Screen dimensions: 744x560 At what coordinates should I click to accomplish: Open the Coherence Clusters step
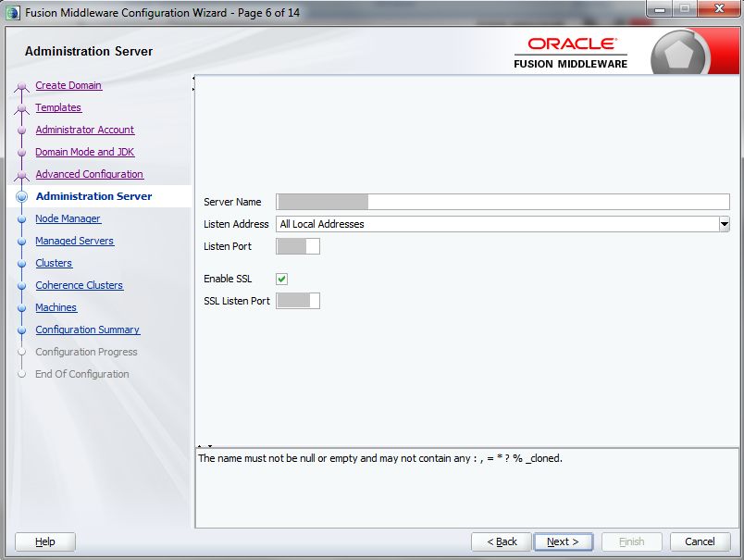pyautogui.click(x=79, y=285)
